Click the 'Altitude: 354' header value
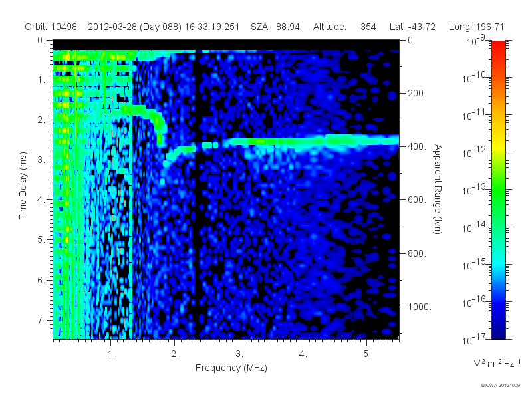532x399 pixels. 344,27
